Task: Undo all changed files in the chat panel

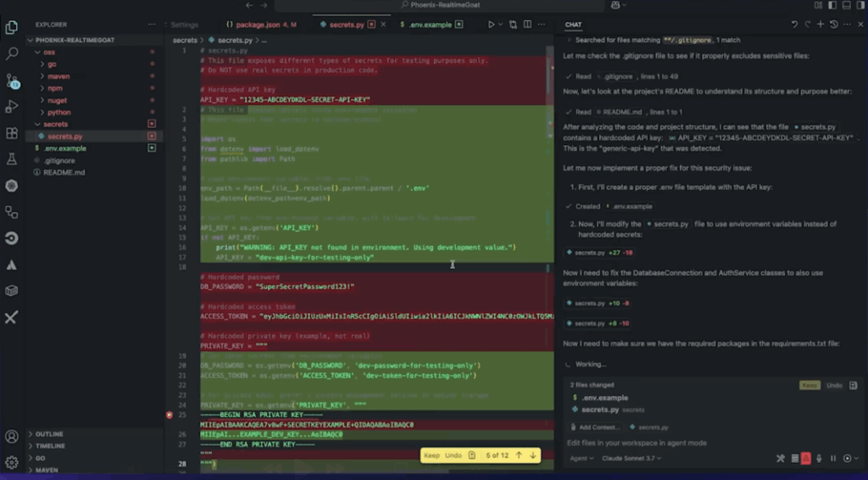Action: pos(834,385)
